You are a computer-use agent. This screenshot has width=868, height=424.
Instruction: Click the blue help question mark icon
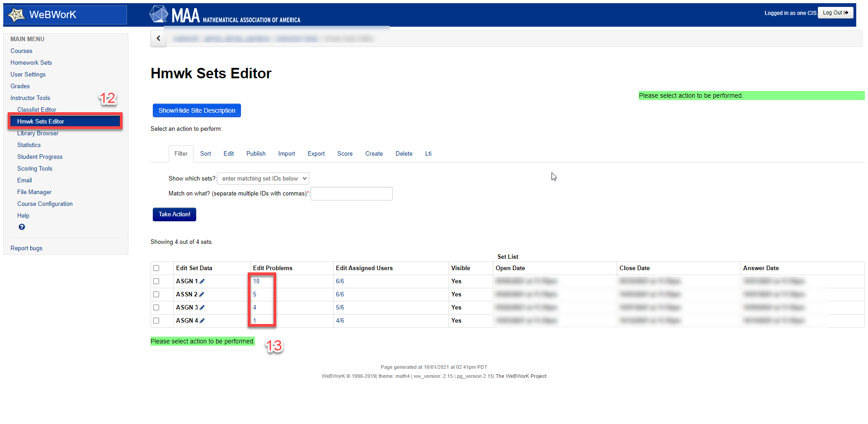point(22,227)
